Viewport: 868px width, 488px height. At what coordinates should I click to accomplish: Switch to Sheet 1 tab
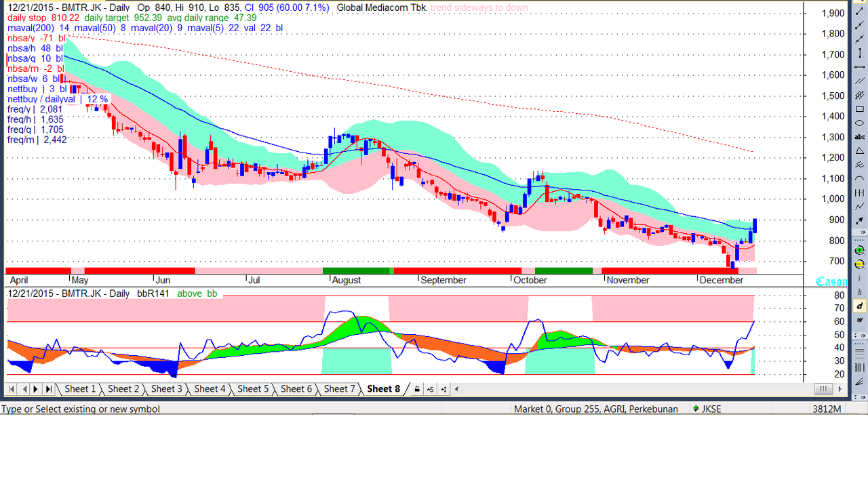coord(80,389)
